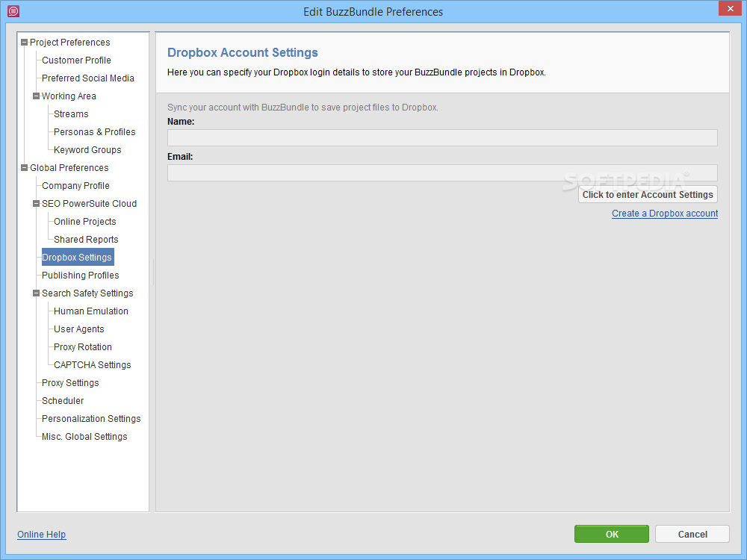Screen dimensions: 747x560
Task: Collapse the Project Preferences tree node
Action: 25,43
